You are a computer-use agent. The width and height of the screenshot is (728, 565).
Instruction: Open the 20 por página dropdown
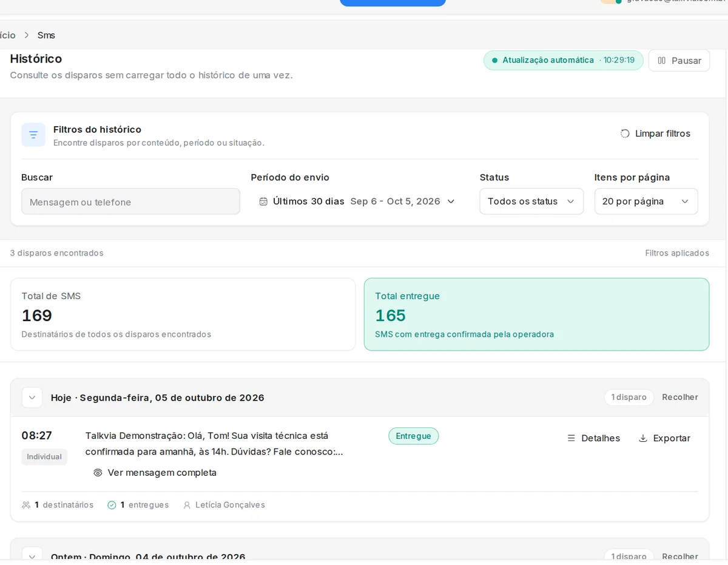point(646,201)
